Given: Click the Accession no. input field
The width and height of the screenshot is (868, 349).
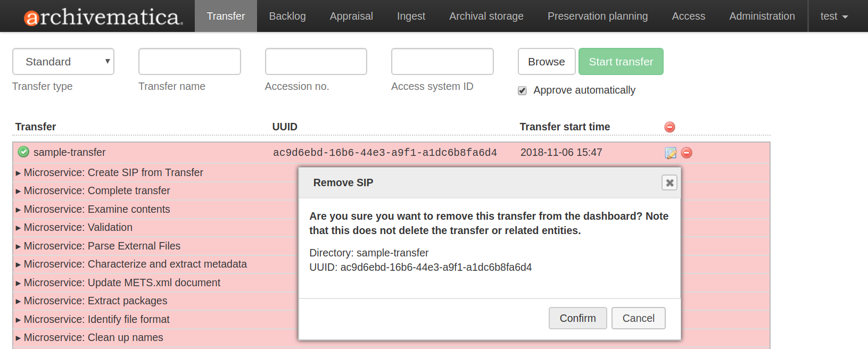Looking at the screenshot, I should click(x=316, y=61).
